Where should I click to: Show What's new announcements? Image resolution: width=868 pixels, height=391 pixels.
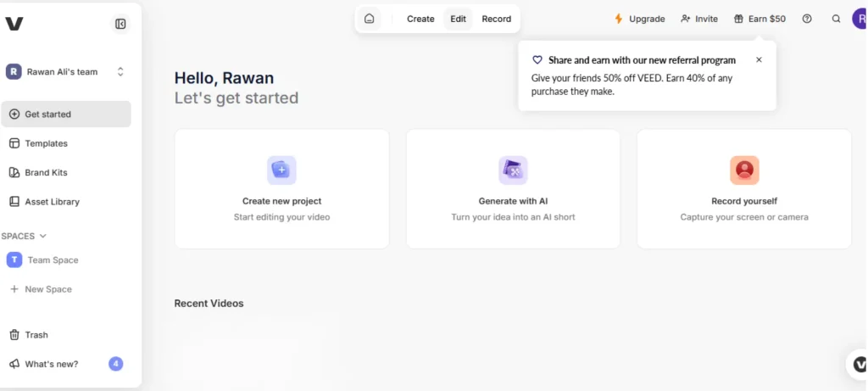[x=51, y=364]
